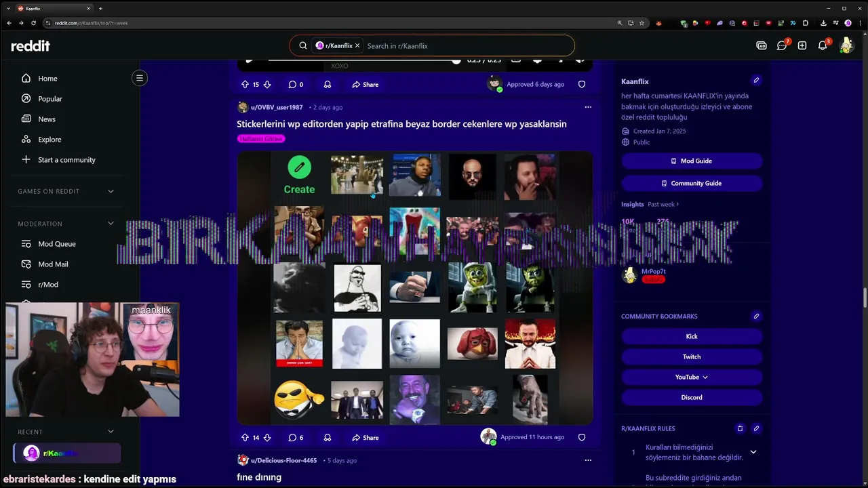Open options menu for OVBV_user1987 post
The image size is (868, 488).
(x=588, y=107)
